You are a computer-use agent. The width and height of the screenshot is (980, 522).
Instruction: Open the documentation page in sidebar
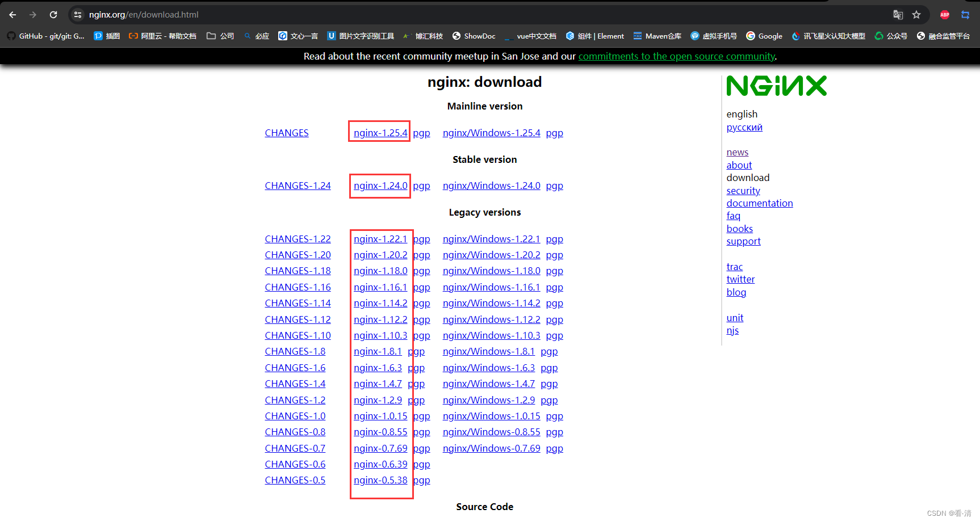point(760,203)
